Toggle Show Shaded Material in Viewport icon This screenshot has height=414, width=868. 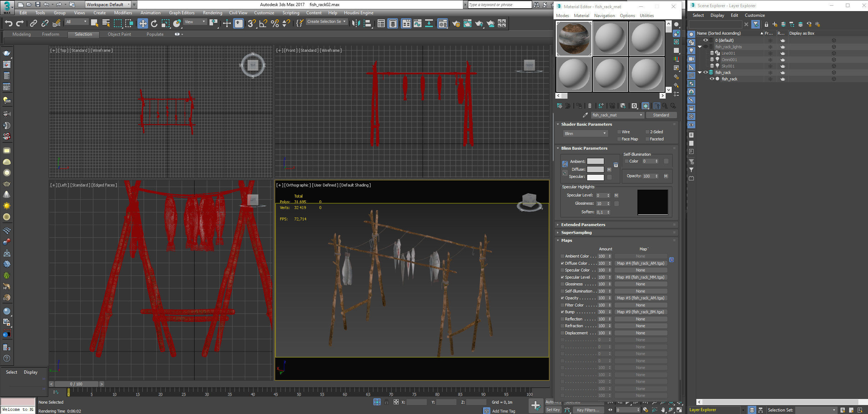tap(645, 106)
